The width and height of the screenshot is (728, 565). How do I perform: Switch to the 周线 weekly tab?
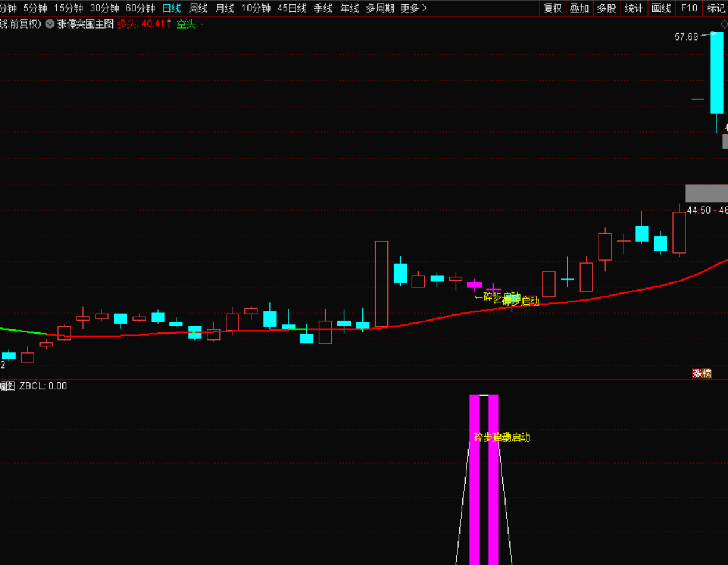coord(198,8)
